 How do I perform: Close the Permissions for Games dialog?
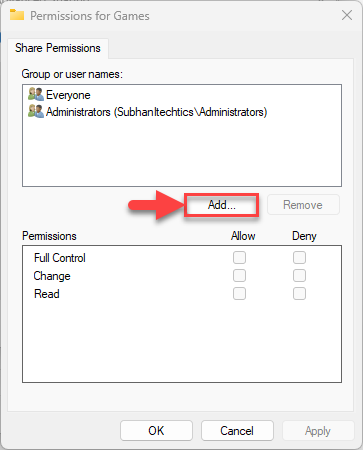click(347, 15)
